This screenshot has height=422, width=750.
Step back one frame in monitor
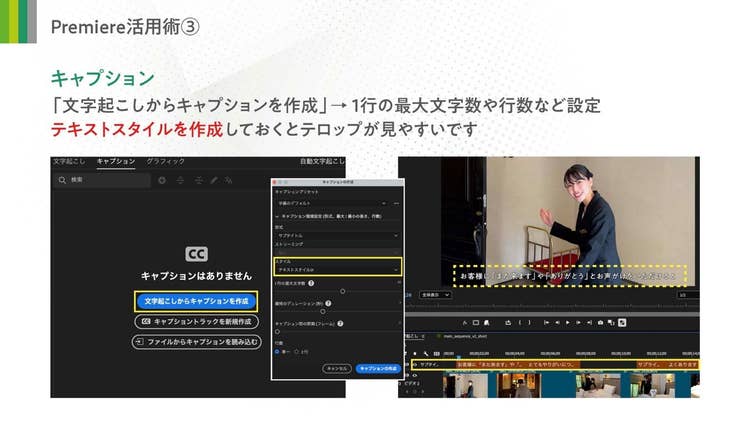557,323
